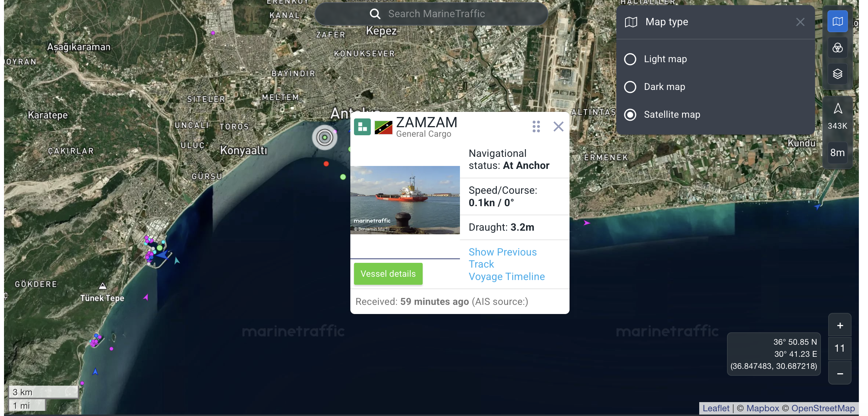
Task: Click the zoom level 11 indicator
Action: (x=840, y=348)
